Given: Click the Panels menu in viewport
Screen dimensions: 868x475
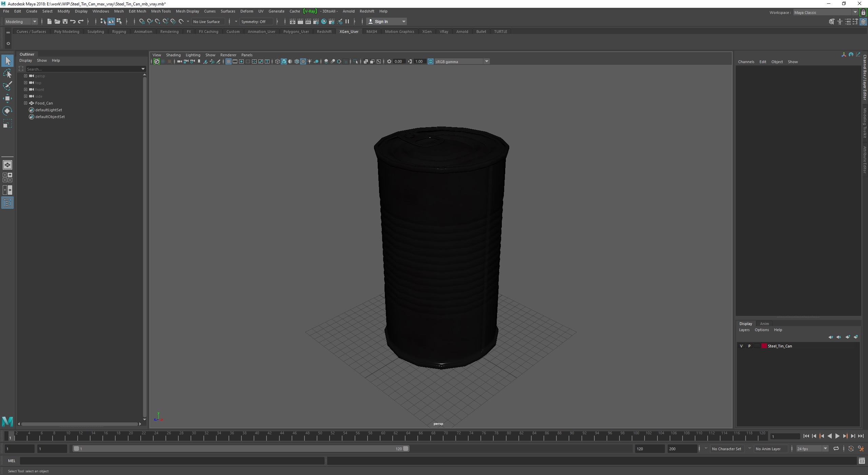Looking at the screenshot, I should coord(246,54).
